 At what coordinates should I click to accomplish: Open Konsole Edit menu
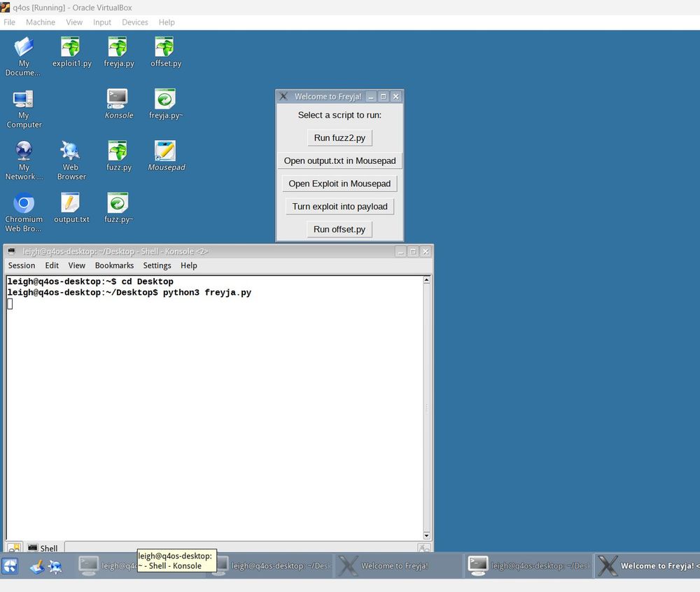click(x=52, y=266)
